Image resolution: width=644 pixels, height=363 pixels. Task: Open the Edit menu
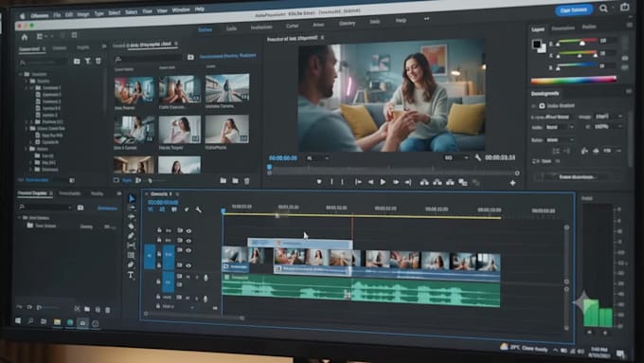pyautogui.click(x=68, y=14)
